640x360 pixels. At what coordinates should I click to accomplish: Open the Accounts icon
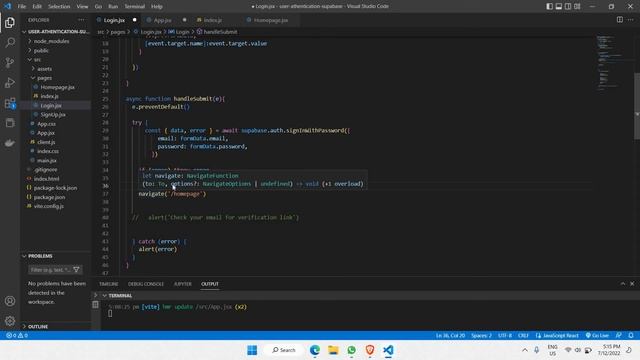pos(10,301)
